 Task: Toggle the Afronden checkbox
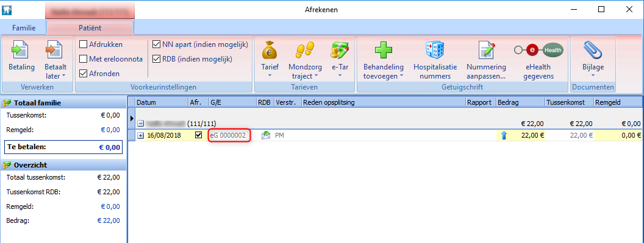tap(84, 74)
